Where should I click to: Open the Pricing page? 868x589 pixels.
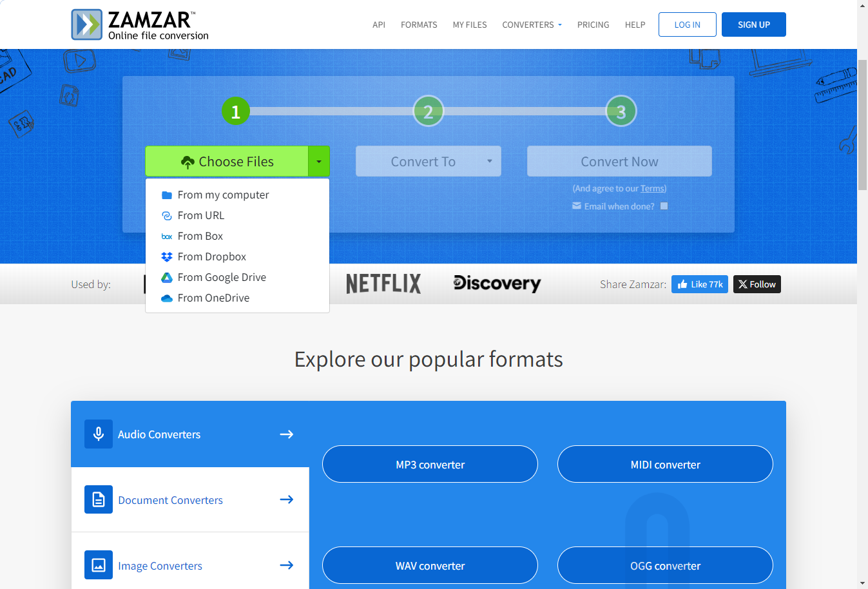click(593, 24)
